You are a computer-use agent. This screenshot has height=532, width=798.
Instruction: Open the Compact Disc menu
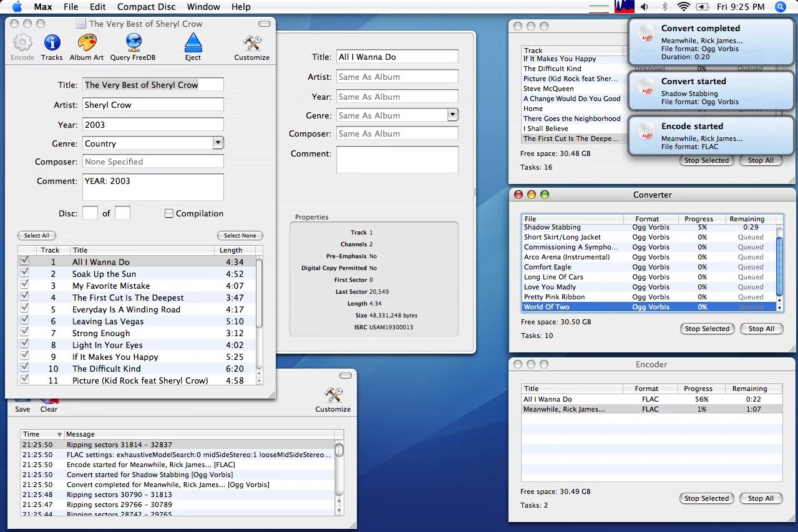pos(146,7)
